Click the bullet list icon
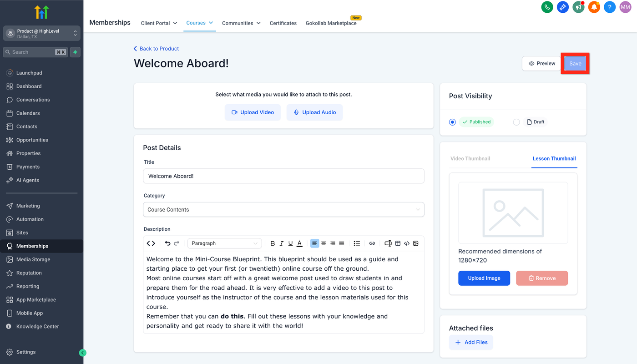Image resolution: width=637 pixels, height=364 pixels. coord(357,243)
